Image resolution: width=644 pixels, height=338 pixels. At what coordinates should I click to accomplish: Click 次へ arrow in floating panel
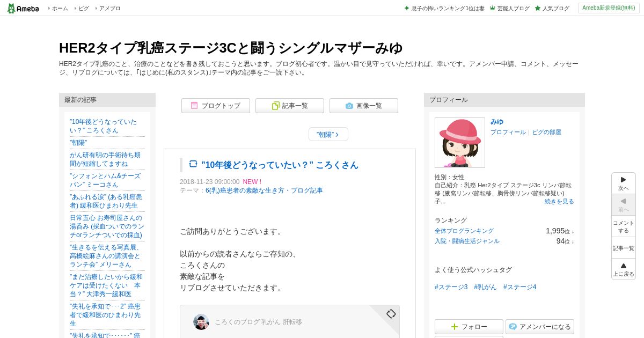(x=624, y=183)
